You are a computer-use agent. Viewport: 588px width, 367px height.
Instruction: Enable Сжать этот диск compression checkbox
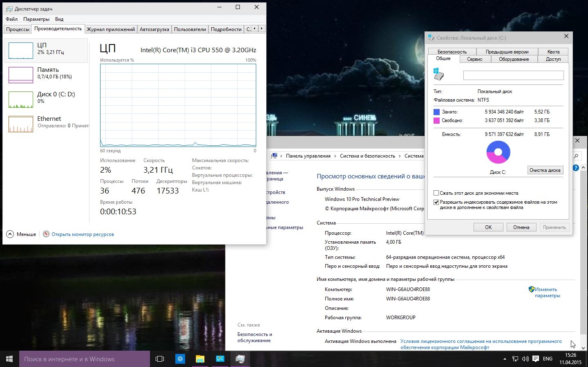pyautogui.click(x=436, y=193)
